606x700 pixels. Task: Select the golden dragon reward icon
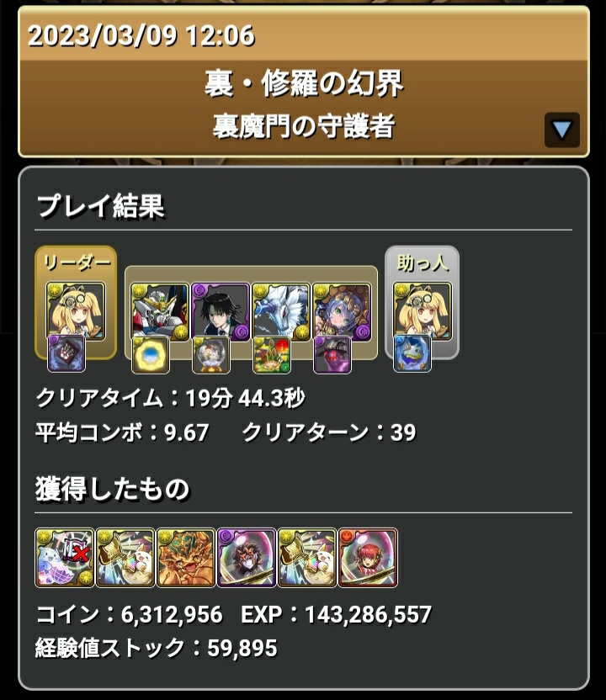[x=186, y=558]
